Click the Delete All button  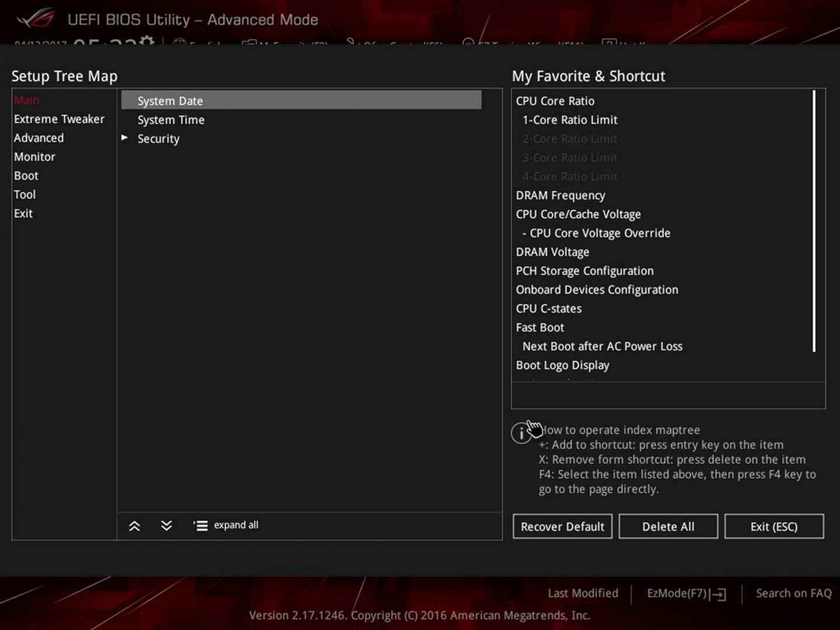(668, 527)
